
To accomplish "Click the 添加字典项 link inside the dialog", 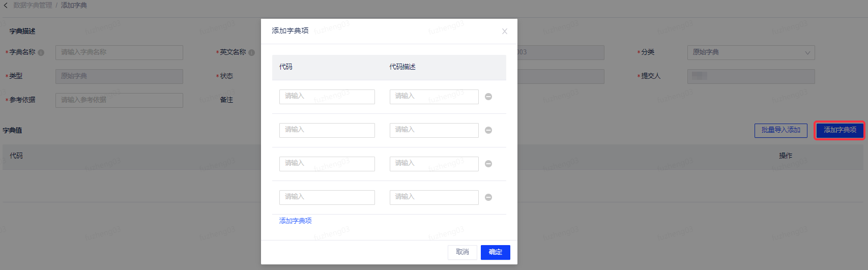I will click(x=296, y=221).
